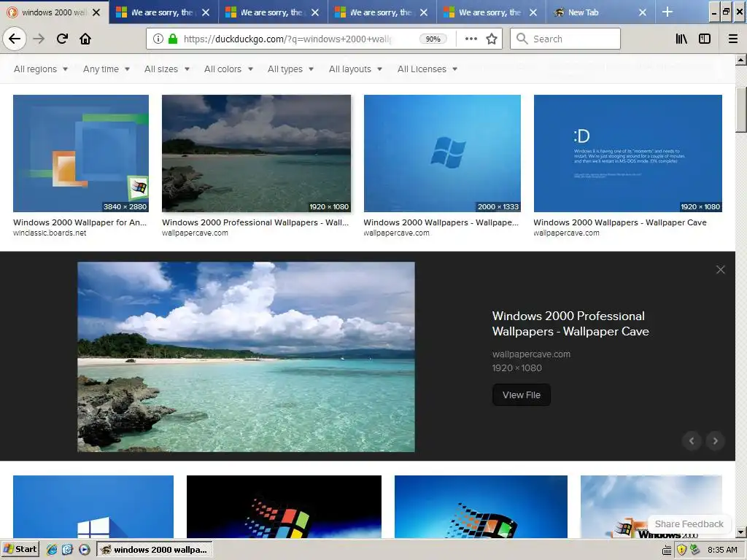Click the vertical scrollbar thumb
The height and width of the screenshot is (560, 747).
[x=741, y=110]
